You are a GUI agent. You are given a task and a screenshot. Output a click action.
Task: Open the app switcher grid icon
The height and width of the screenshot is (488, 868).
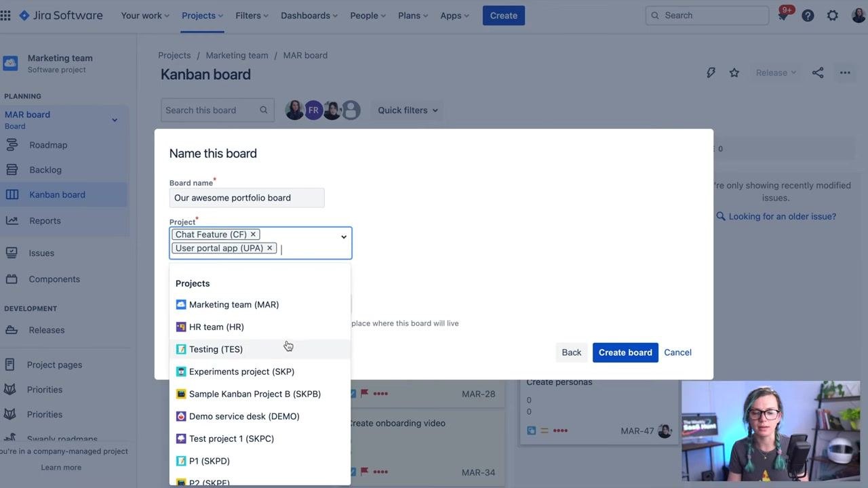tap(5, 15)
